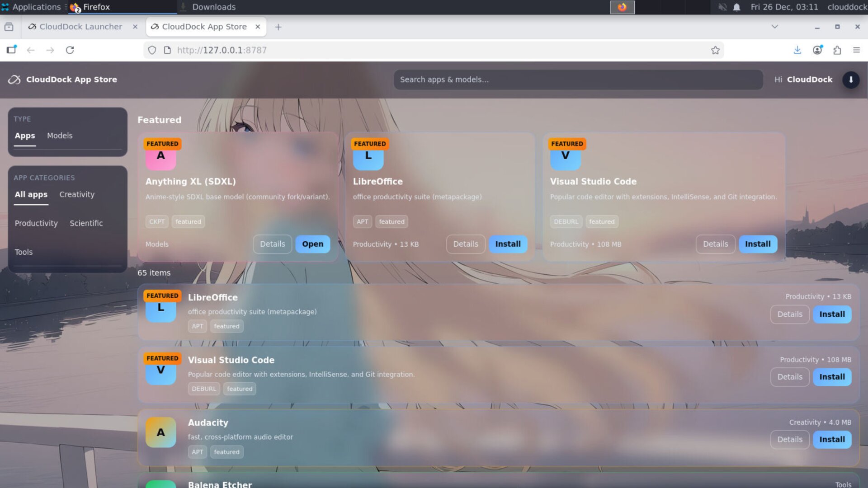Open the CloudDock user account dropdown
868x488 pixels.
[851, 80]
